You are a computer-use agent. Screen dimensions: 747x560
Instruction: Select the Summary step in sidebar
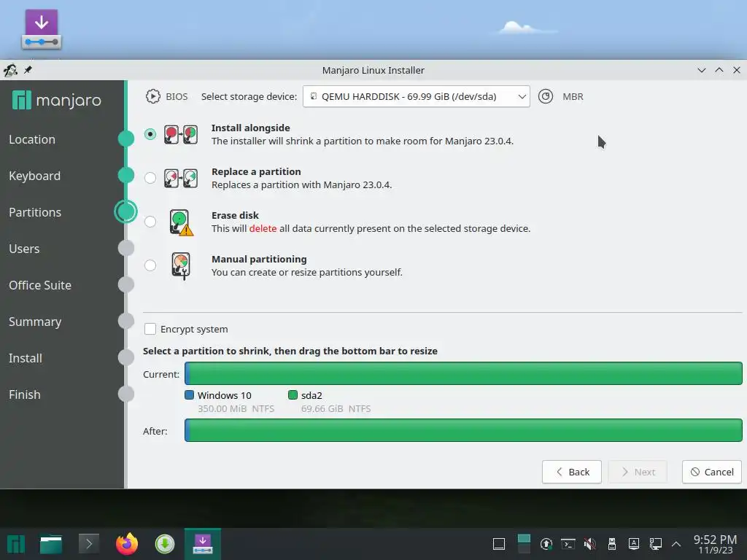coord(35,322)
